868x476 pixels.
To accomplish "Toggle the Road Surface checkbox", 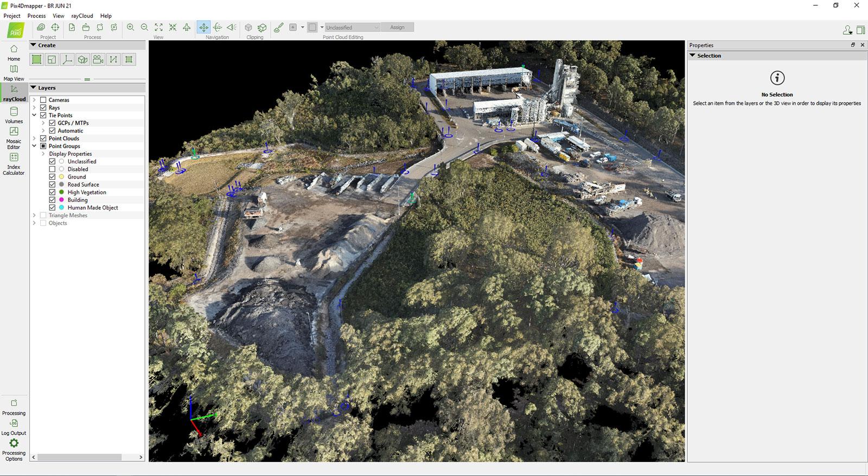I will point(53,185).
